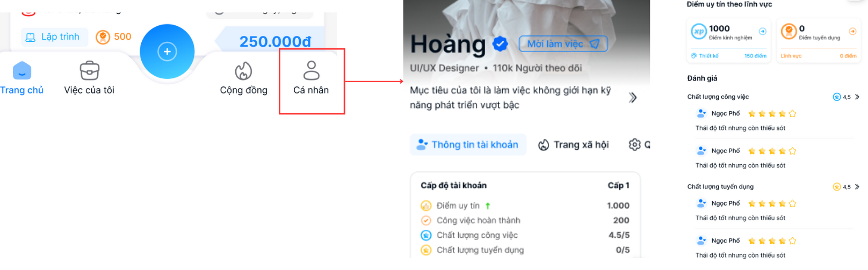The image size is (868, 270).
Task: Open the Trang chủ home icon
Action: [x=22, y=70]
